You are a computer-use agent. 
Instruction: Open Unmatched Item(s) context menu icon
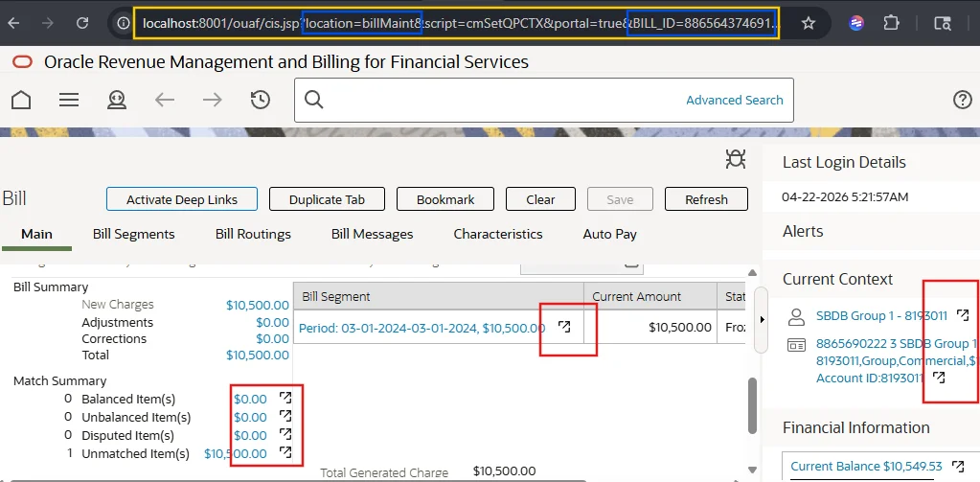pyautogui.click(x=285, y=453)
